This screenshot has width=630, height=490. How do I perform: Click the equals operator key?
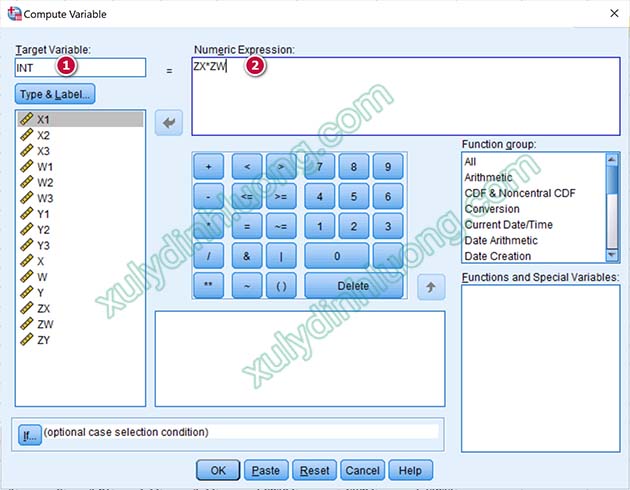(247, 226)
